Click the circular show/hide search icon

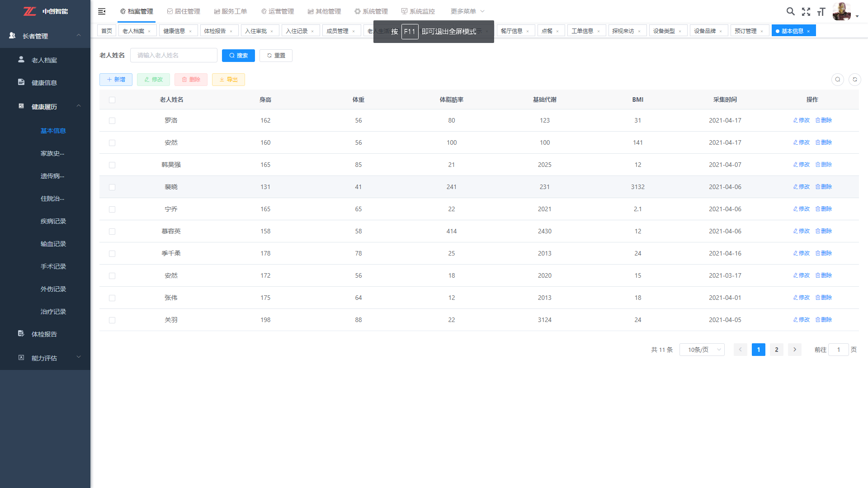(837, 80)
